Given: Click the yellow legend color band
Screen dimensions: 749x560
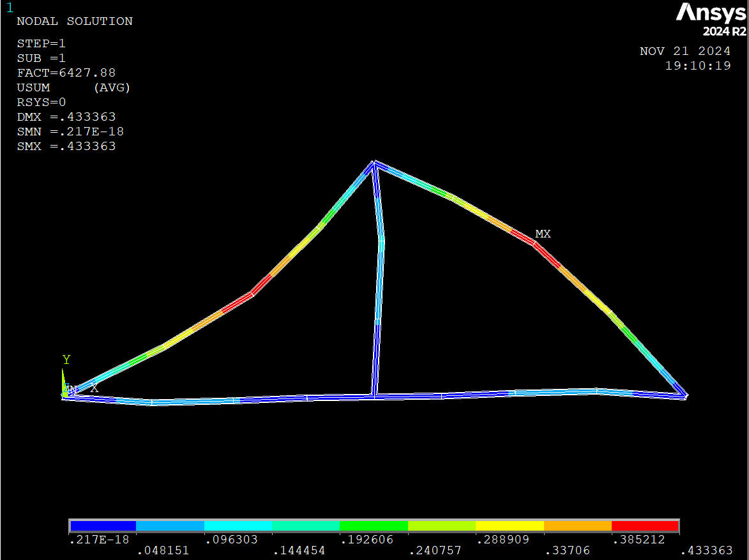Looking at the screenshot, I should (x=510, y=526).
